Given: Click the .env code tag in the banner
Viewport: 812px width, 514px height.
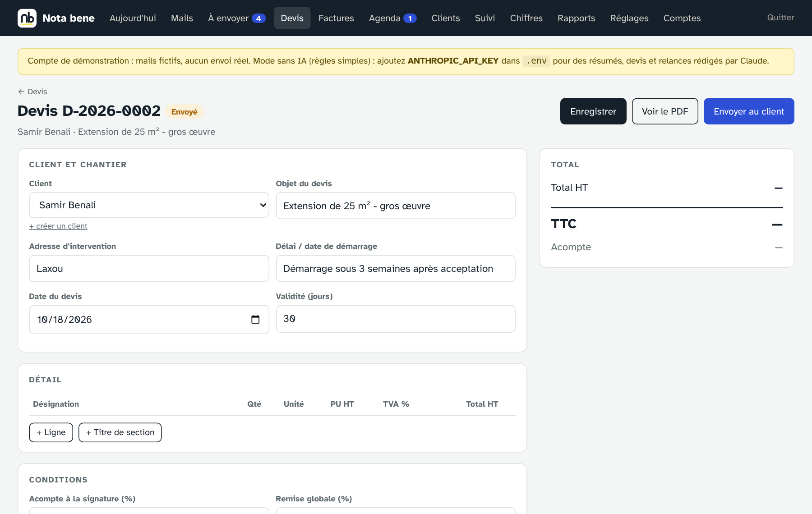Looking at the screenshot, I should coord(536,61).
